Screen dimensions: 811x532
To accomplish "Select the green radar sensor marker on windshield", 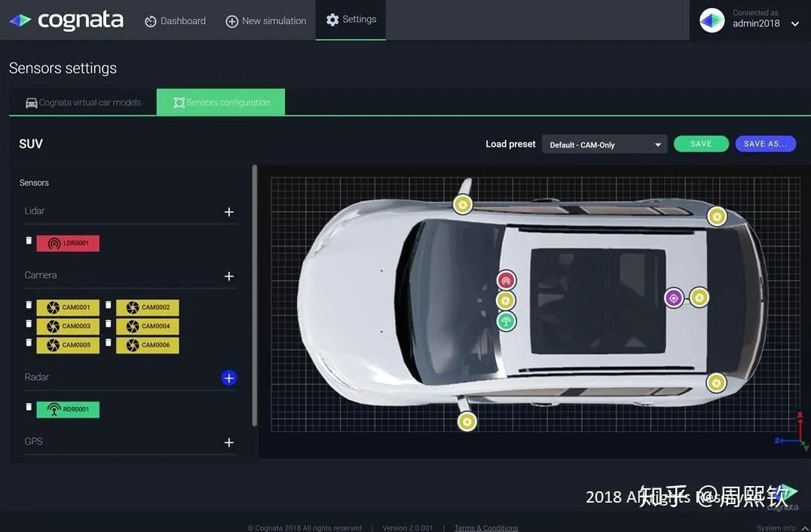I will pyautogui.click(x=506, y=322).
